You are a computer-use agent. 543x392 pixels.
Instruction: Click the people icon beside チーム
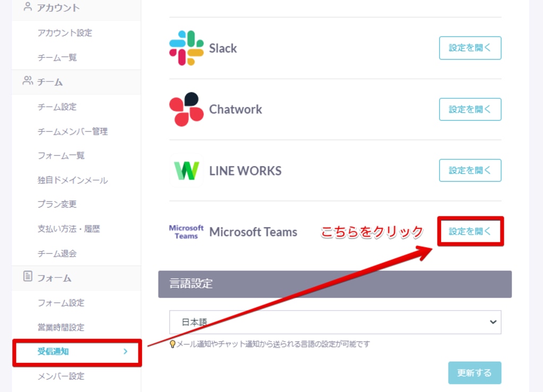pyautogui.click(x=28, y=81)
